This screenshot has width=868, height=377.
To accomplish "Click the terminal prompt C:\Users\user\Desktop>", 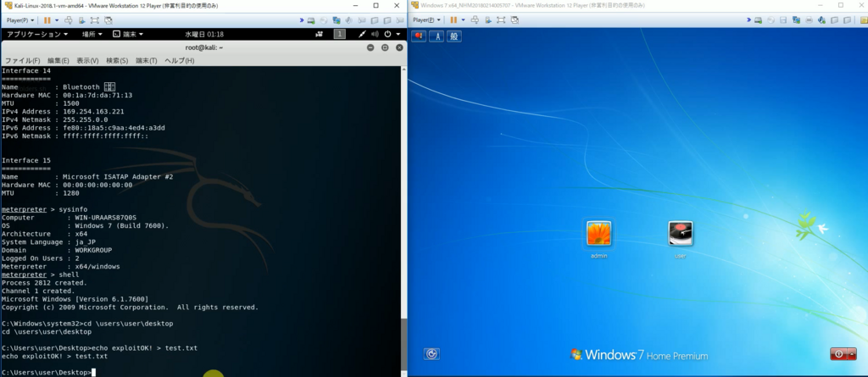I will point(47,373).
